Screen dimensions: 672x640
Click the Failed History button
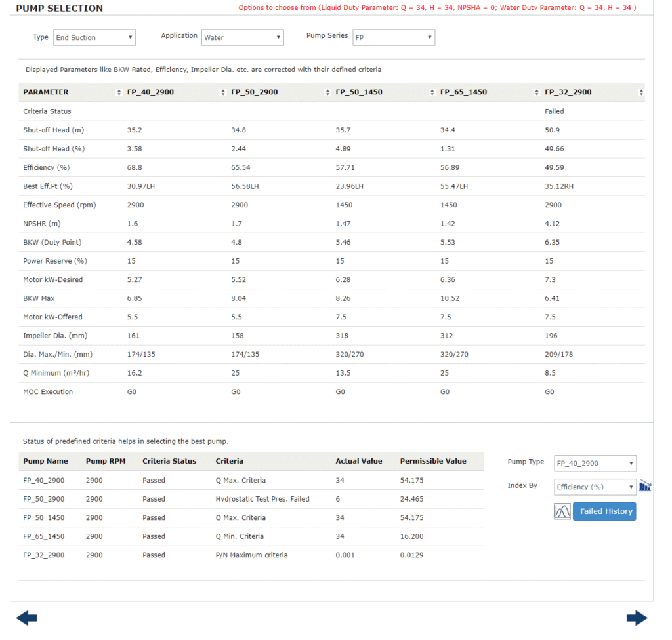(604, 511)
